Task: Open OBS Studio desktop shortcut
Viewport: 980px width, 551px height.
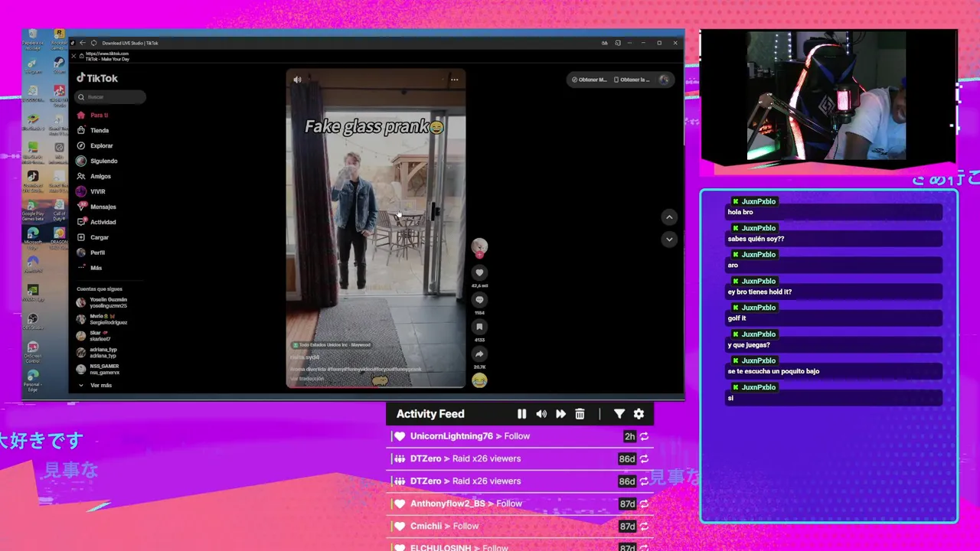Action: coord(32,322)
